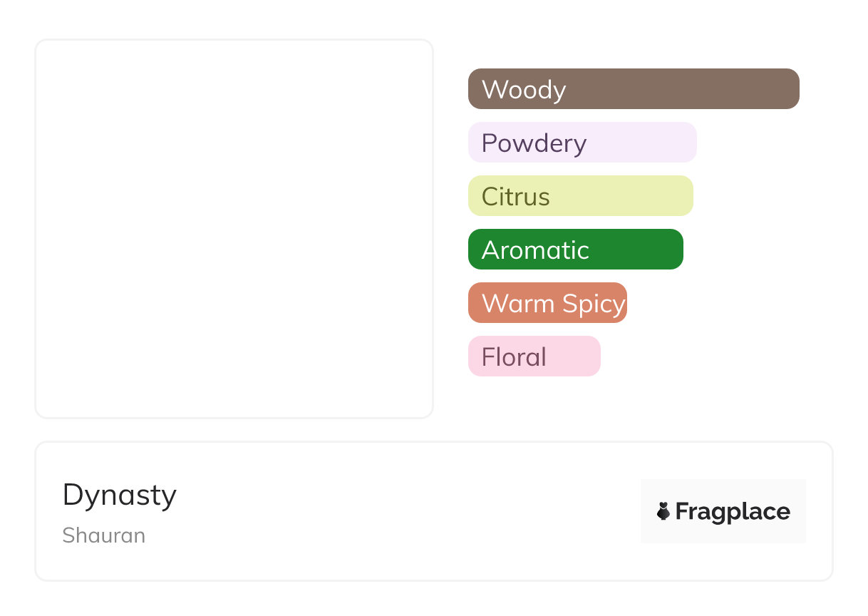Click the empty perfume image placeholder

coord(234,228)
